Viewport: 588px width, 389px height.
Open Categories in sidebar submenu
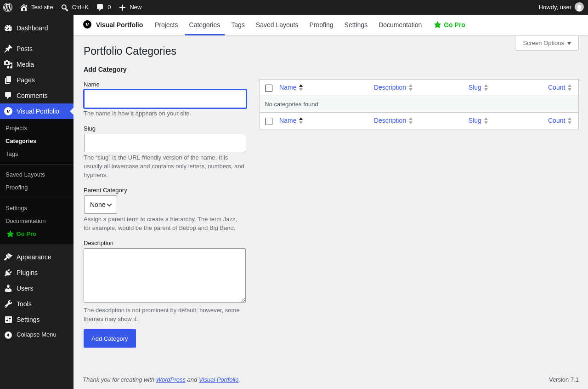(21, 141)
